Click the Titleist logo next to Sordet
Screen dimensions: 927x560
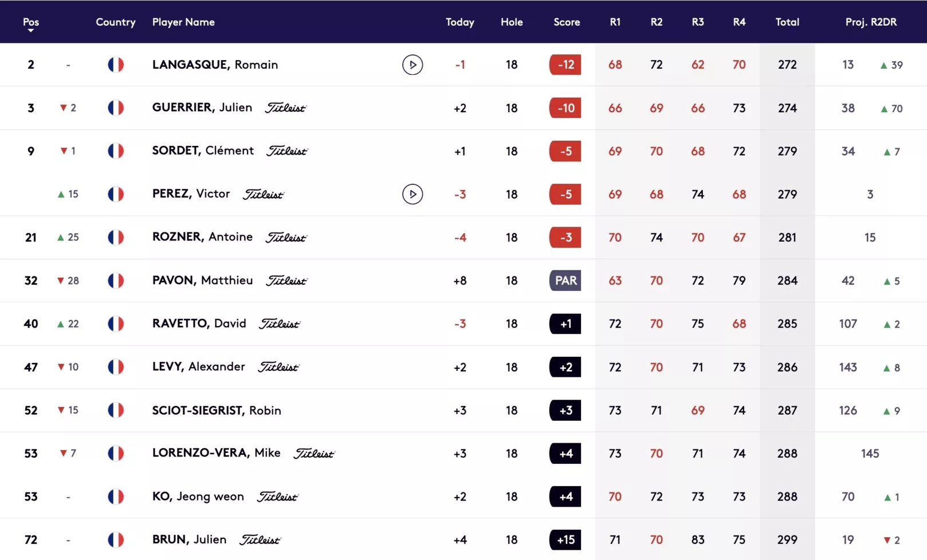tap(287, 151)
